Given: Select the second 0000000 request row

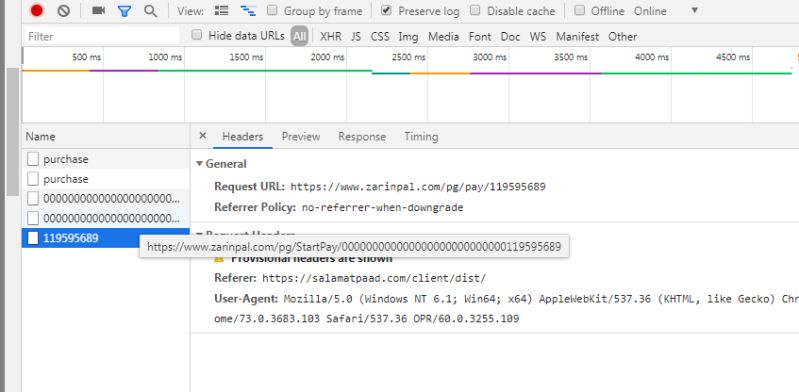Looking at the screenshot, I should pos(105,218).
